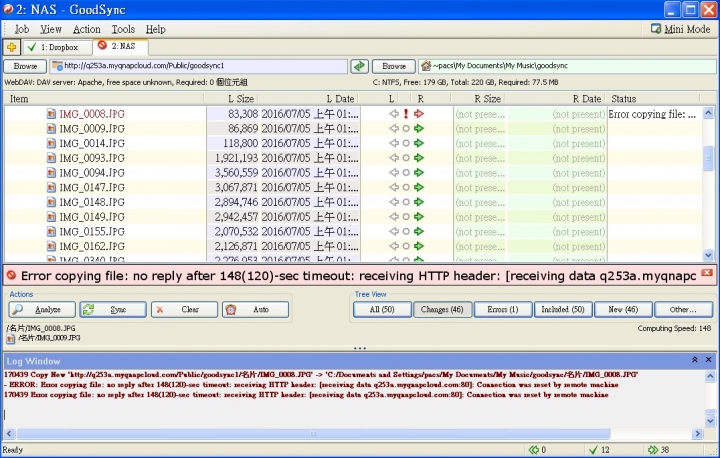Click left arrow on IMG_0147.JPG row

(x=394, y=187)
